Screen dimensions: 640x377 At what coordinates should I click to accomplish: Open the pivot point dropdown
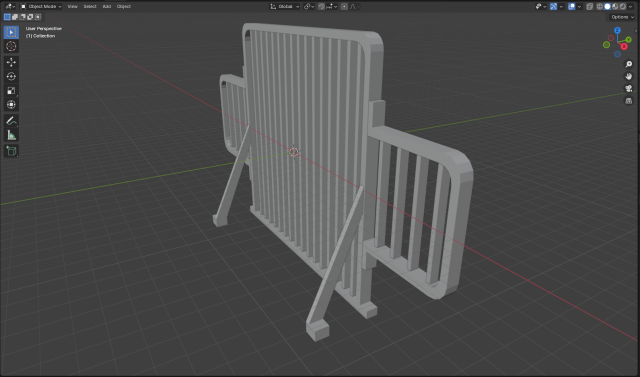coord(310,7)
